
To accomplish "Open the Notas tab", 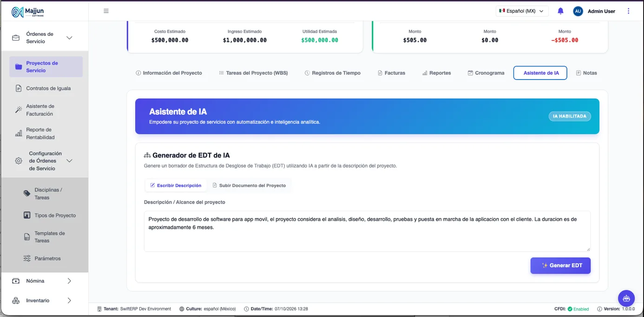I will click(586, 73).
